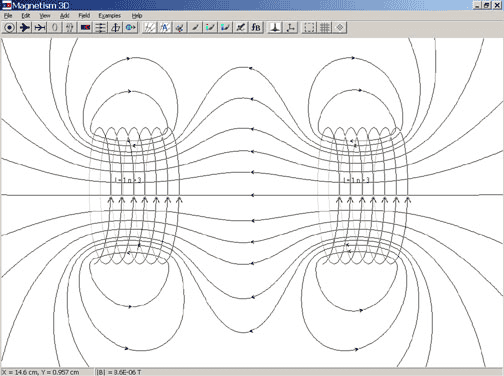
Task: Click the diamond-shaped icon at toolbar end
Action: pyautogui.click(x=340, y=28)
